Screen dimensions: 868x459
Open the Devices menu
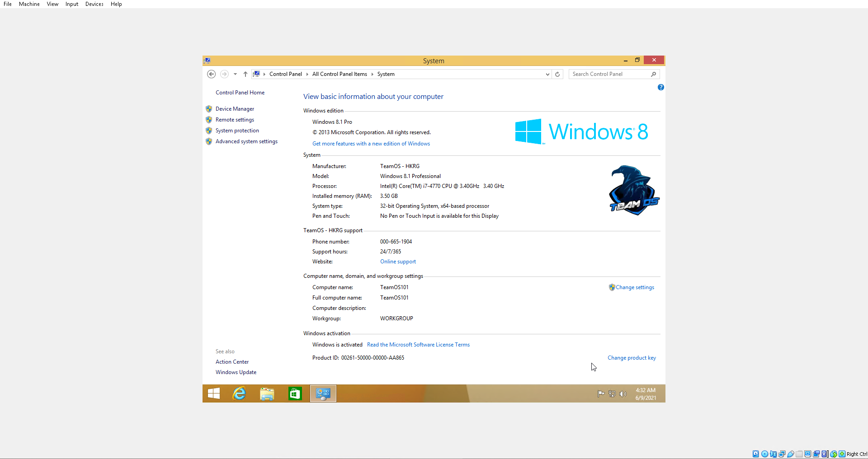[94, 4]
